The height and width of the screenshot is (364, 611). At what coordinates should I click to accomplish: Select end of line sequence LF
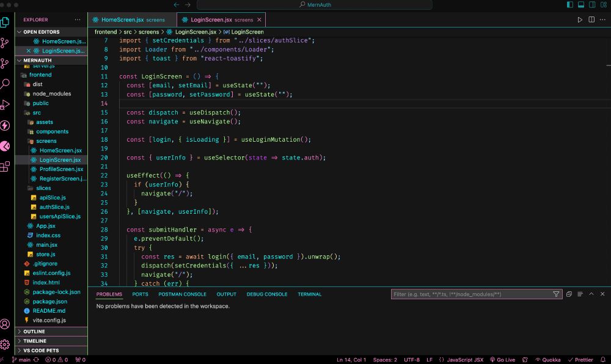pos(430,360)
